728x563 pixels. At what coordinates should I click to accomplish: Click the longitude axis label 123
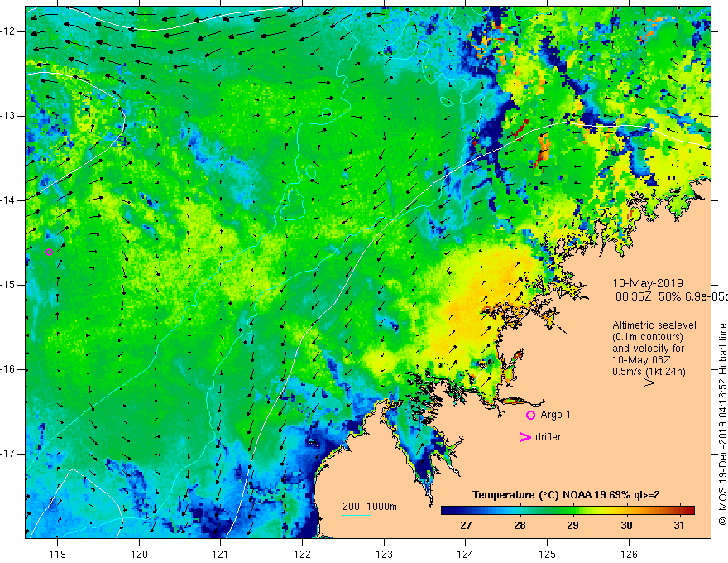click(384, 554)
